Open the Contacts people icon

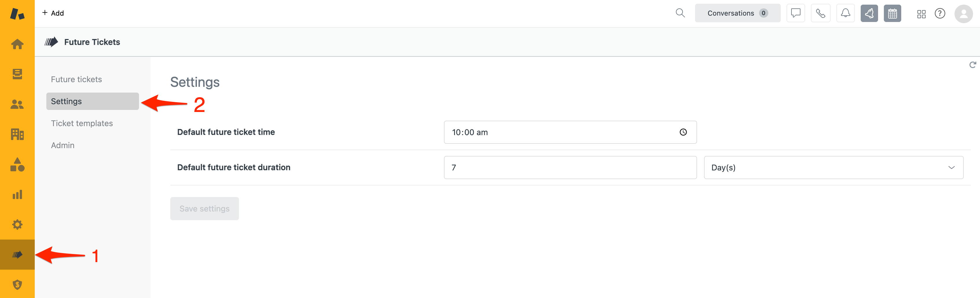tap(17, 104)
